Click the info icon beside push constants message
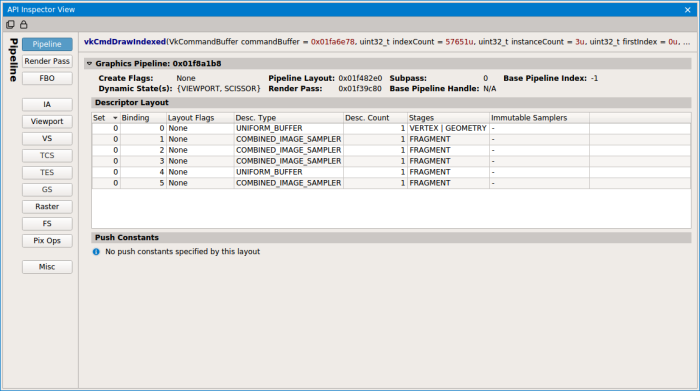Image resolution: width=700 pixels, height=391 pixels. 96,252
